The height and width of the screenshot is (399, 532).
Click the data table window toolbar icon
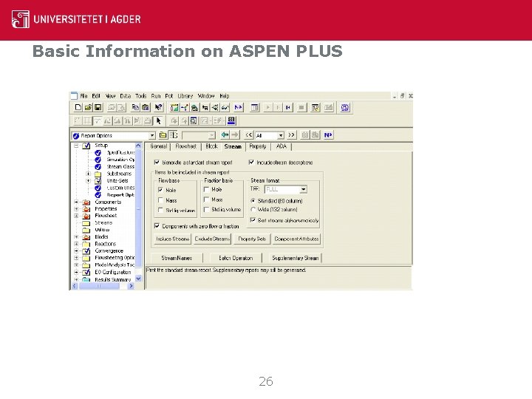pyautogui.click(x=255, y=108)
